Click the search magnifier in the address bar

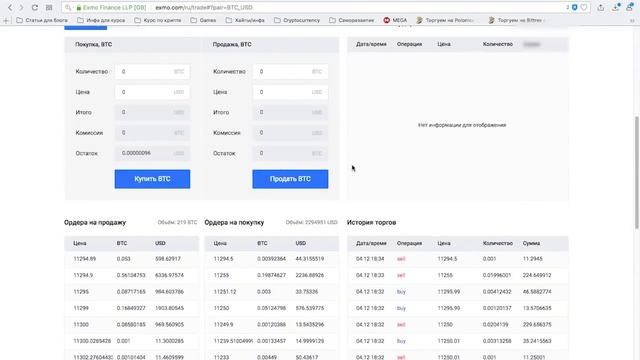[68, 7]
